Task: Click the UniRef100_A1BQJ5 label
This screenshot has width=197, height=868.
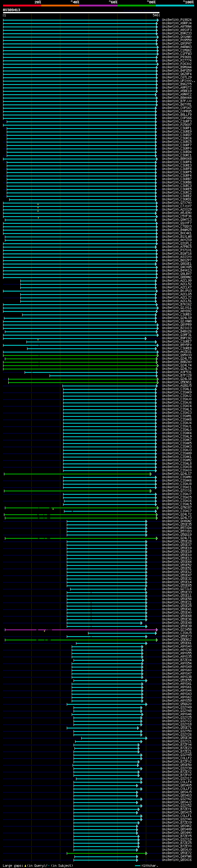Action: coord(177,386)
